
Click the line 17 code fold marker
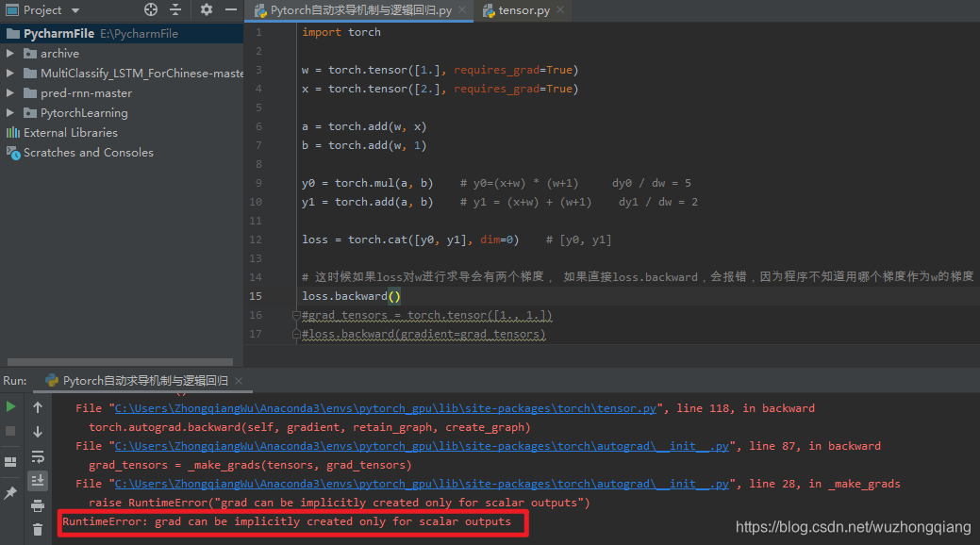(x=297, y=335)
